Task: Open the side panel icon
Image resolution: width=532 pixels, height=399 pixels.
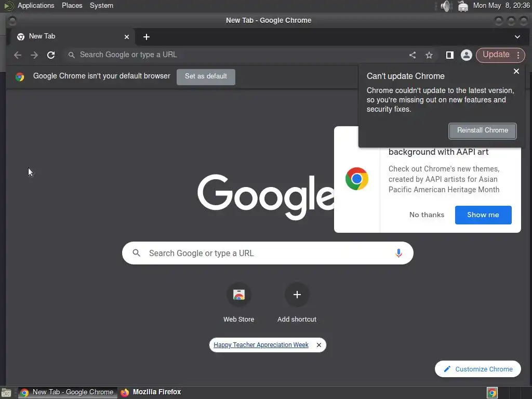Action: (x=449, y=55)
